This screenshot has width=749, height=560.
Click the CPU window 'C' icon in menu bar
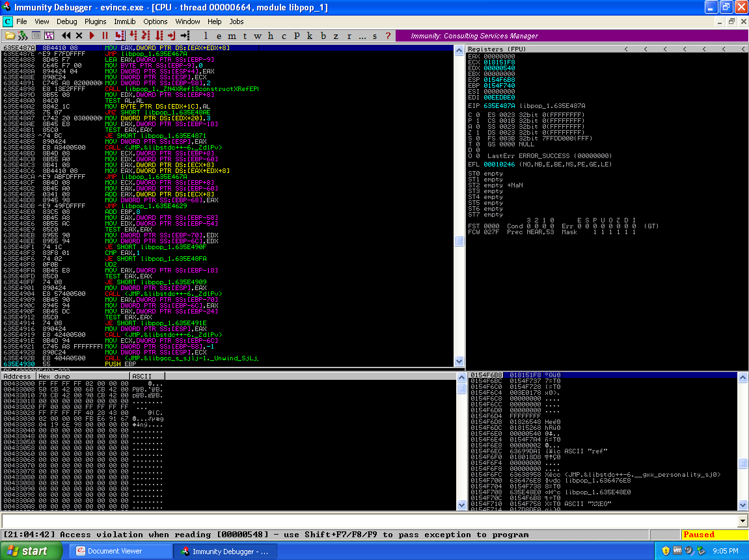[8, 21]
